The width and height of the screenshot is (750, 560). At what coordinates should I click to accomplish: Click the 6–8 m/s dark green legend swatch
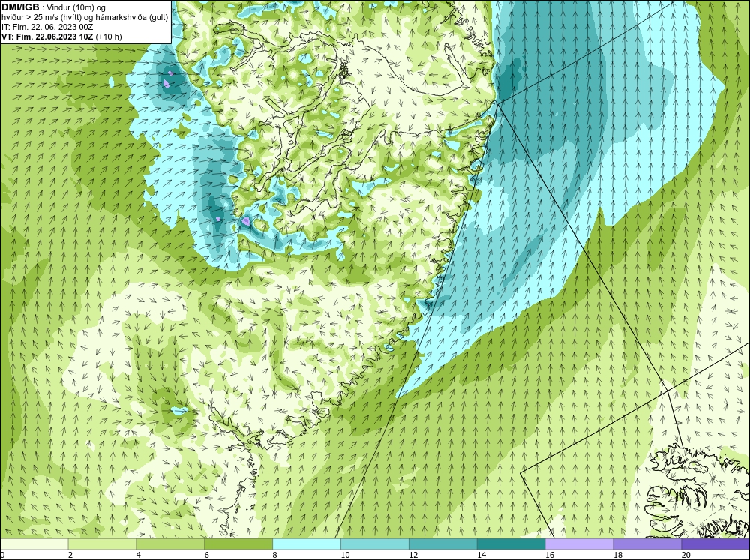238,544
